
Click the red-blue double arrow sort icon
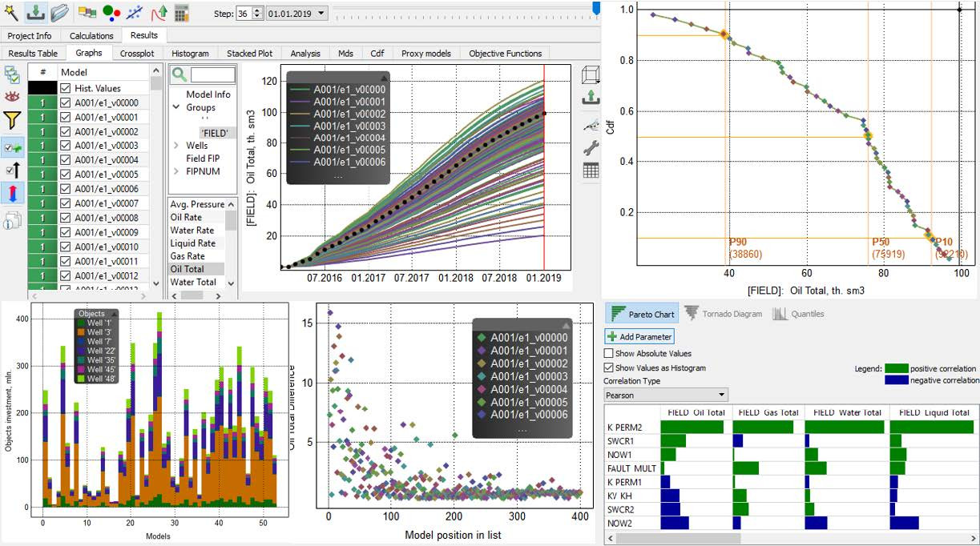[x=12, y=193]
